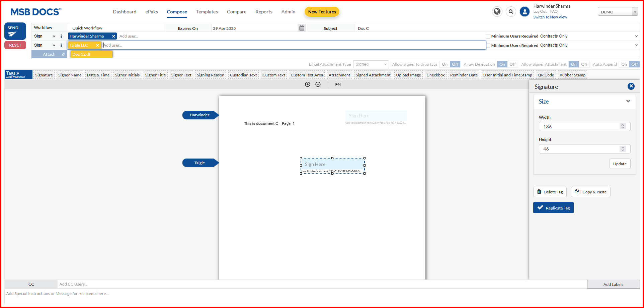Open search with magnifier icon

tap(511, 12)
